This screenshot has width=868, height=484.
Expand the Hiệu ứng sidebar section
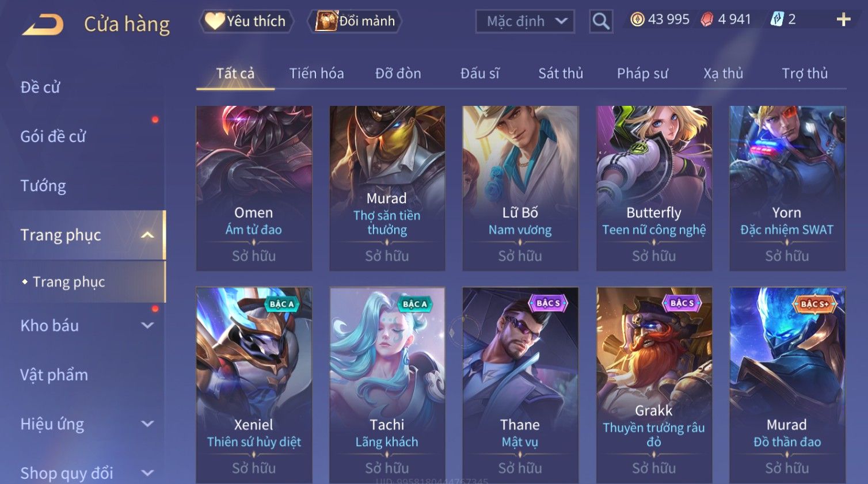(x=147, y=424)
